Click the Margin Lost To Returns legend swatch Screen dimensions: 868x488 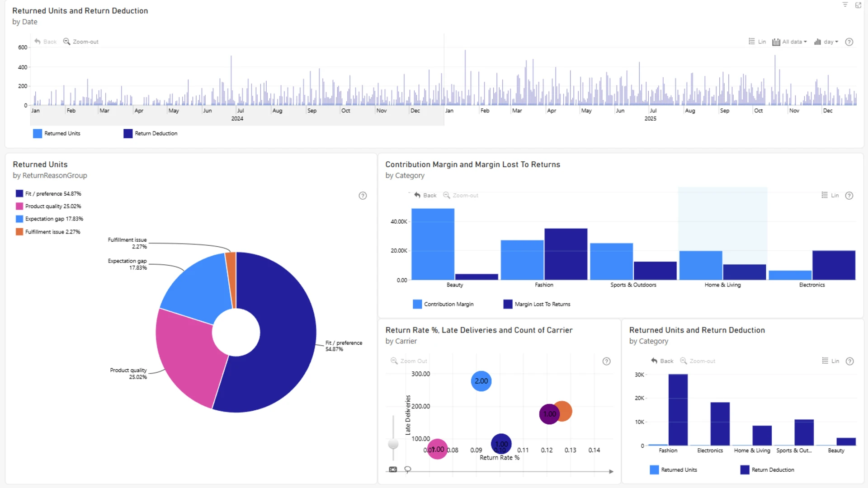[508, 304]
